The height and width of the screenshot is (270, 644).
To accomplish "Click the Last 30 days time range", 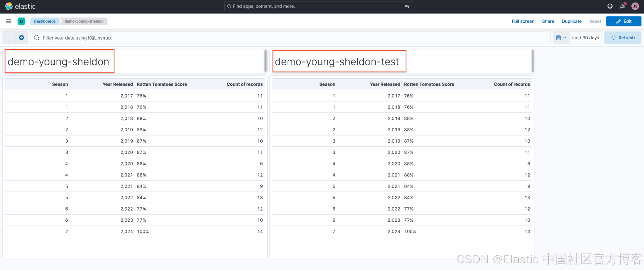I will [585, 38].
